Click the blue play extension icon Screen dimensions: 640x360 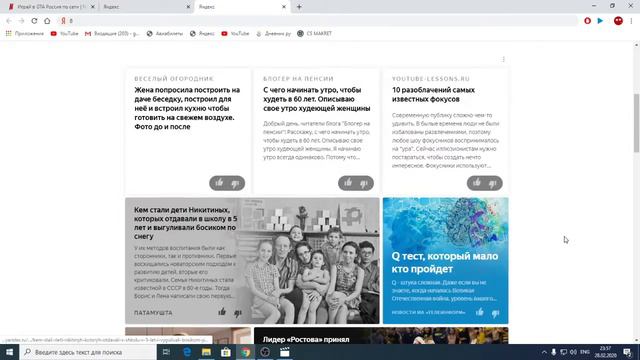click(x=600, y=21)
